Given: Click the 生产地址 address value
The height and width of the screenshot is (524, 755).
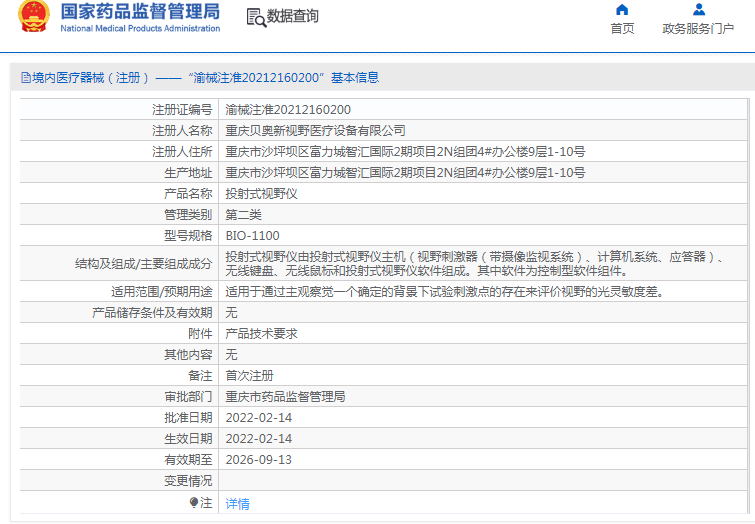Looking at the screenshot, I should click(405, 172).
